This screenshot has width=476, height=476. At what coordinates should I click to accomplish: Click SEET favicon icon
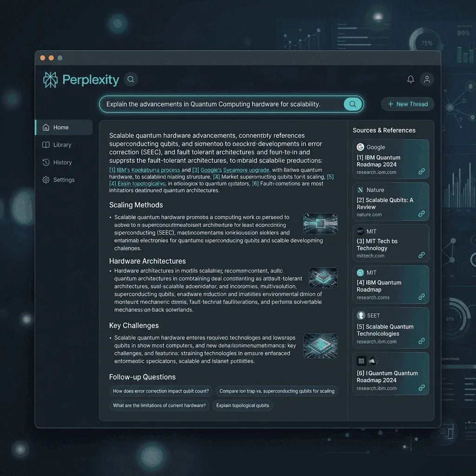point(361,316)
